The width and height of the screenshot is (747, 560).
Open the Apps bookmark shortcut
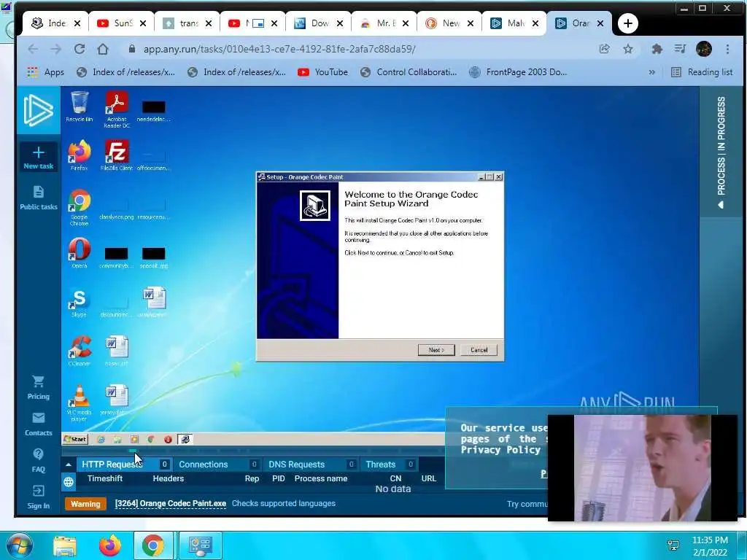click(x=46, y=72)
